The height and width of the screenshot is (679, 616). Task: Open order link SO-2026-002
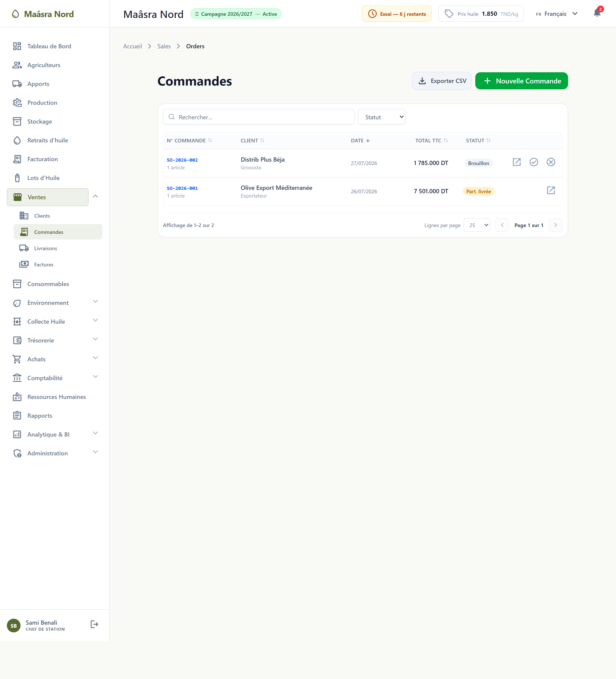point(182,160)
